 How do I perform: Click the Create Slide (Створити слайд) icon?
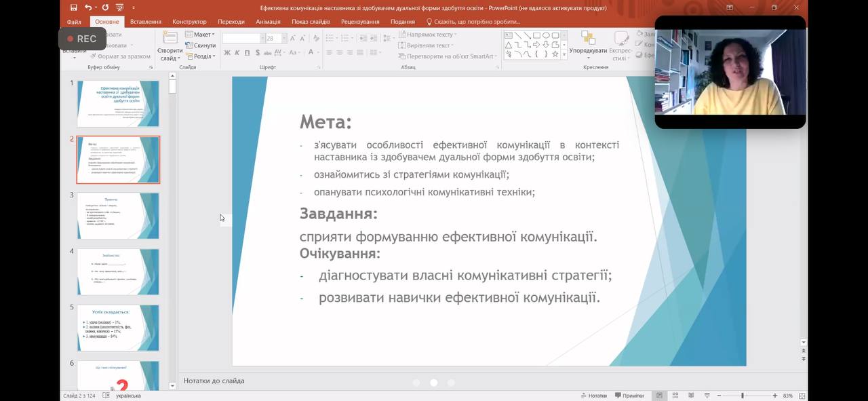170,38
